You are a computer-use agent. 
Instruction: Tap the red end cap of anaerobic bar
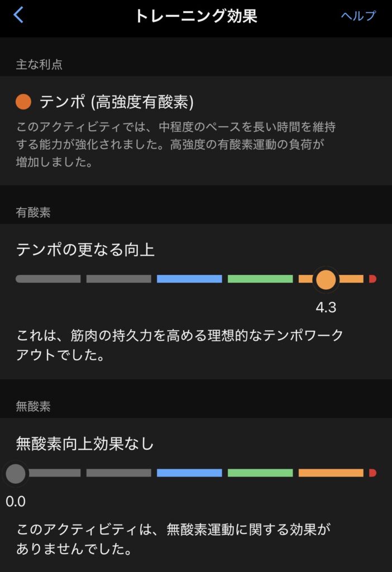[372, 473]
